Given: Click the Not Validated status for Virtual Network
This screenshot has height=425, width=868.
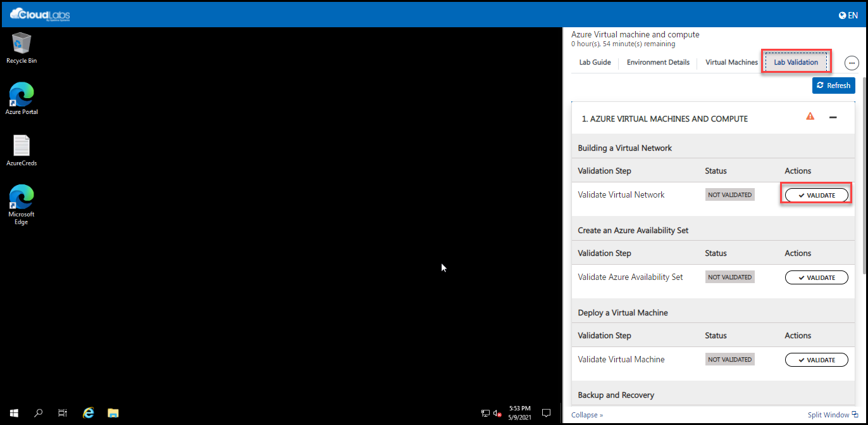Looking at the screenshot, I should point(730,195).
